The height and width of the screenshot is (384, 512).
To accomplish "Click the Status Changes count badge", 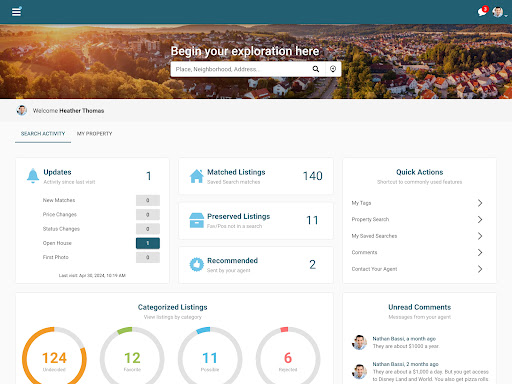I will click(x=148, y=229).
